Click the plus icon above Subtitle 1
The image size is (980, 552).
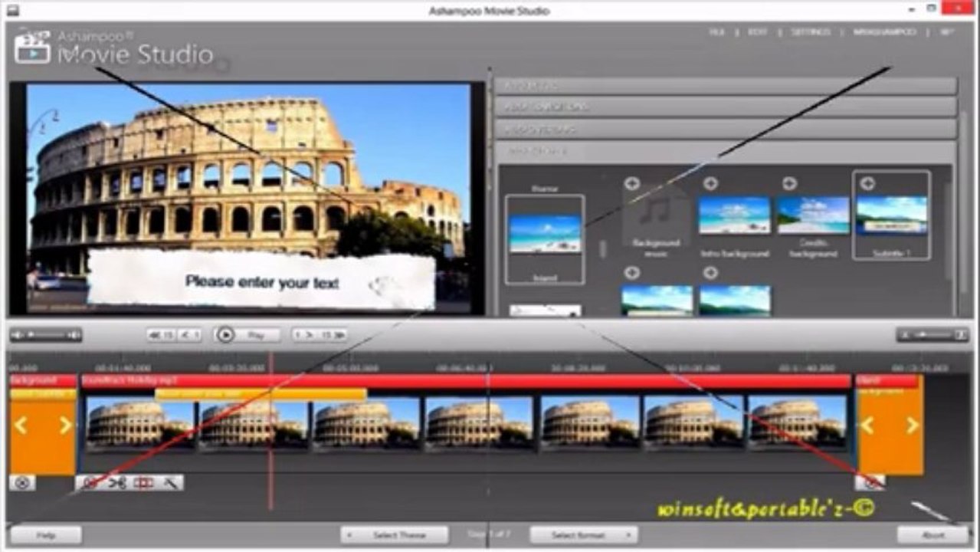click(867, 183)
